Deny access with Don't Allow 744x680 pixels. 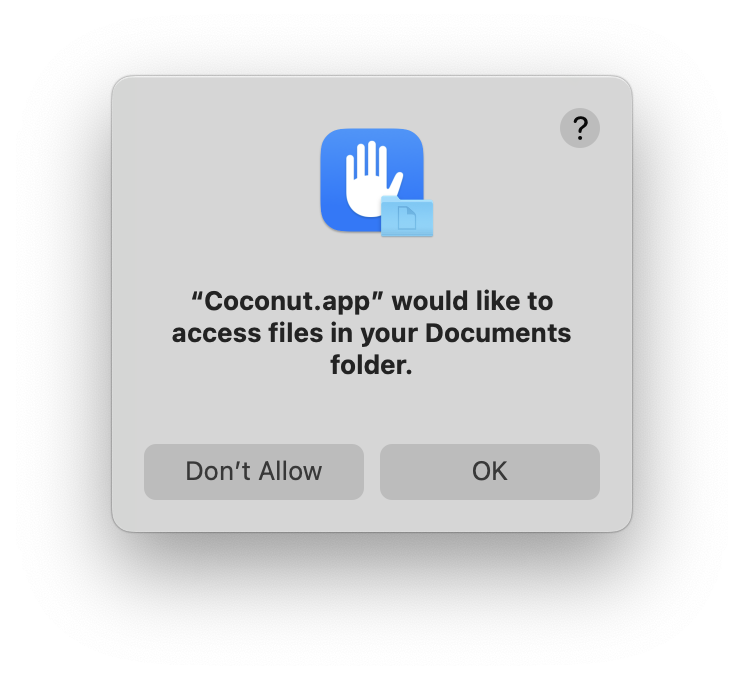pyautogui.click(x=253, y=472)
